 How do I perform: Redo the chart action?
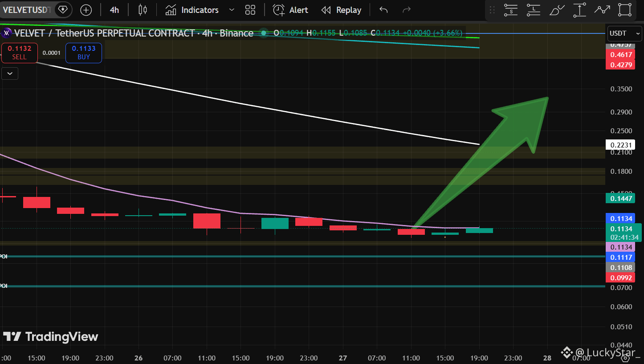point(406,10)
